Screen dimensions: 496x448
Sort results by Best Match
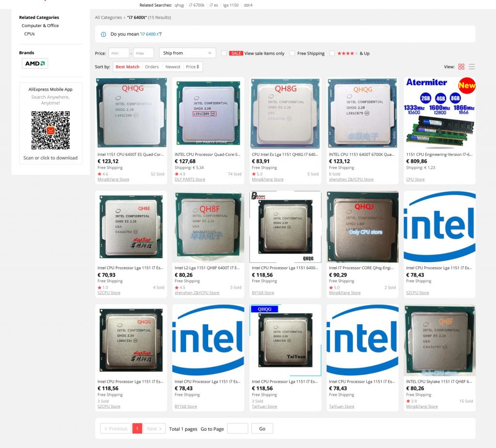(127, 67)
